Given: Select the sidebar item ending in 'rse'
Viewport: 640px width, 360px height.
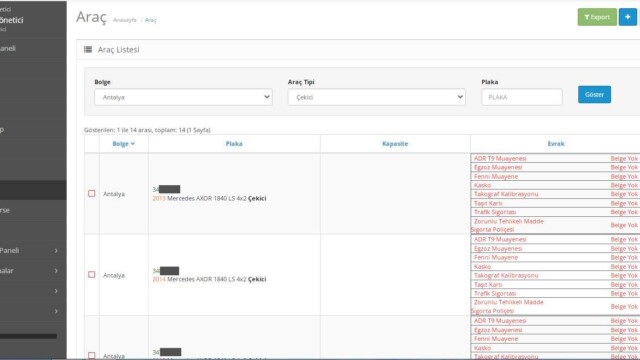Looking at the screenshot, I should click(x=5, y=210).
